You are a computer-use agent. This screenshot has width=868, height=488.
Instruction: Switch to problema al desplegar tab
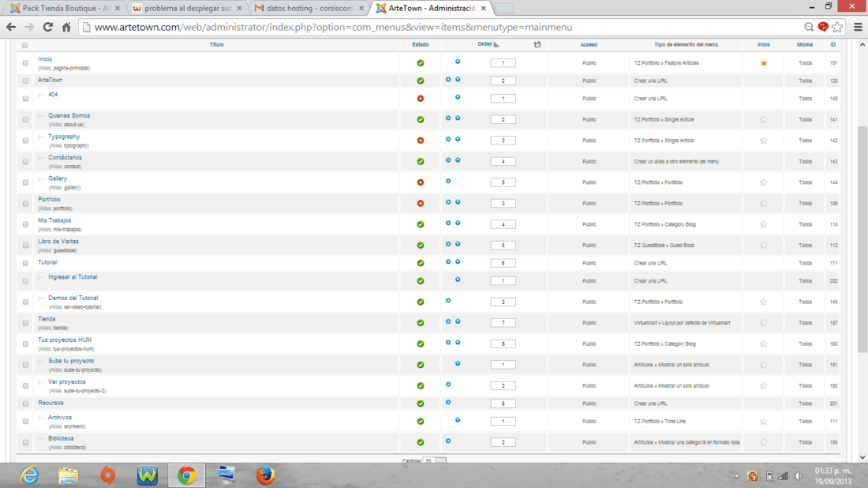[189, 9]
